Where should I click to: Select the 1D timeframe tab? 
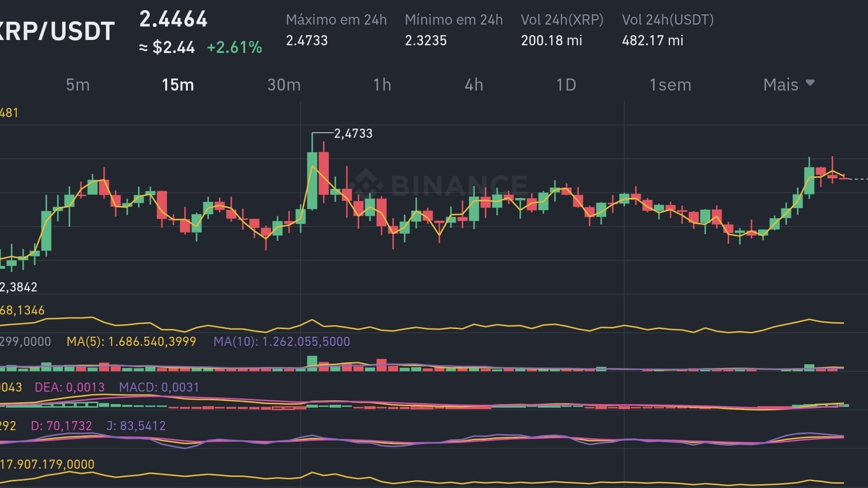click(566, 85)
